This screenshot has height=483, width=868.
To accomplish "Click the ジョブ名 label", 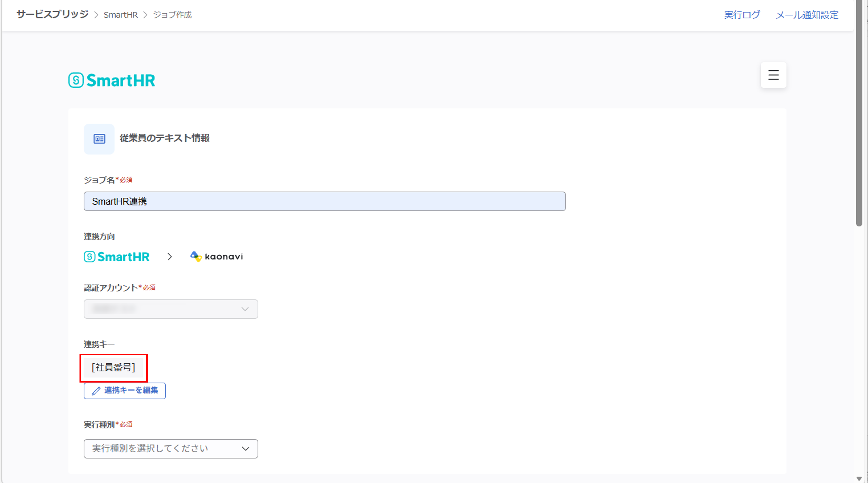I will [99, 180].
